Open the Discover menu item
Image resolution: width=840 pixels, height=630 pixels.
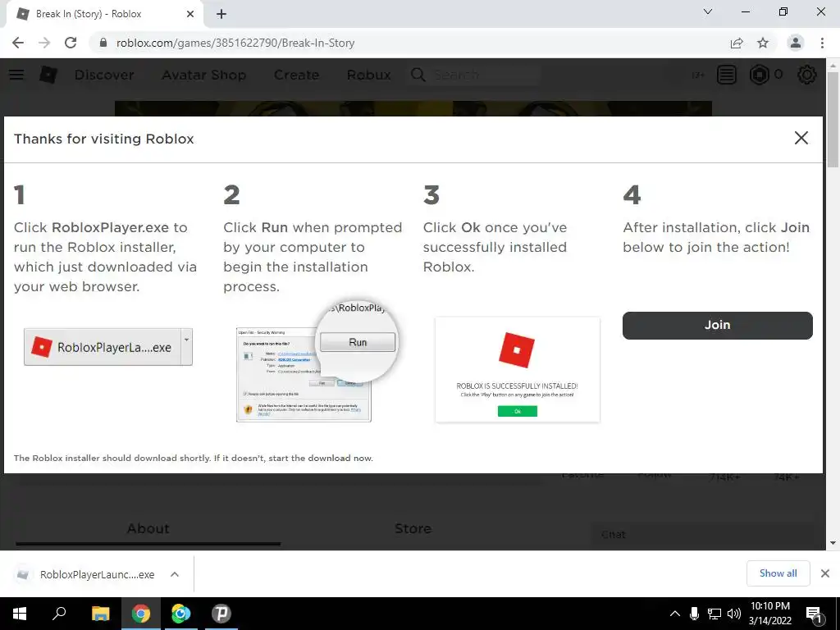point(104,75)
